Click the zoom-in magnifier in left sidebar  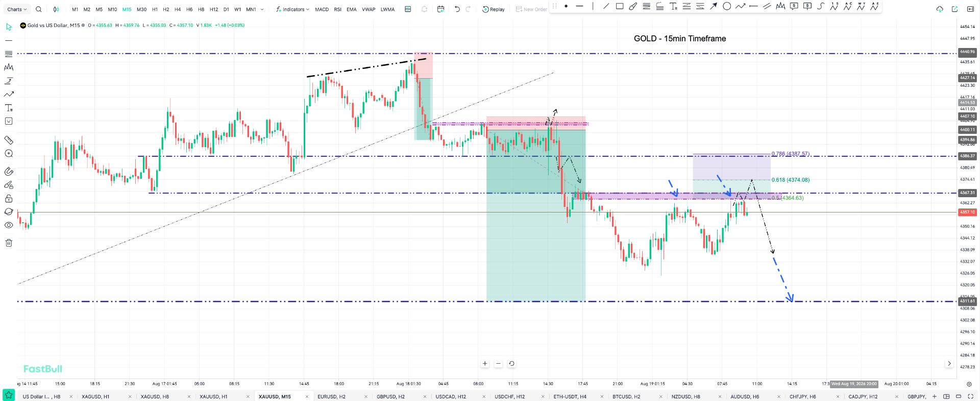(9, 154)
